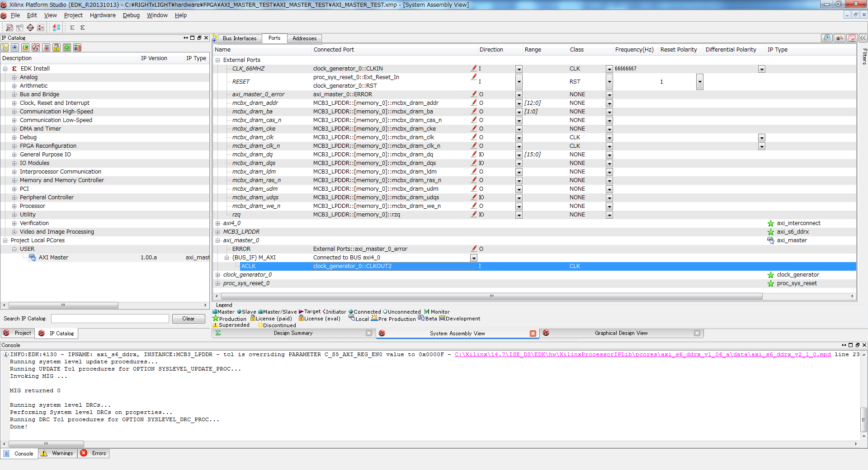Collapse the Filters panel with the double-chevron

click(x=863, y=38)
